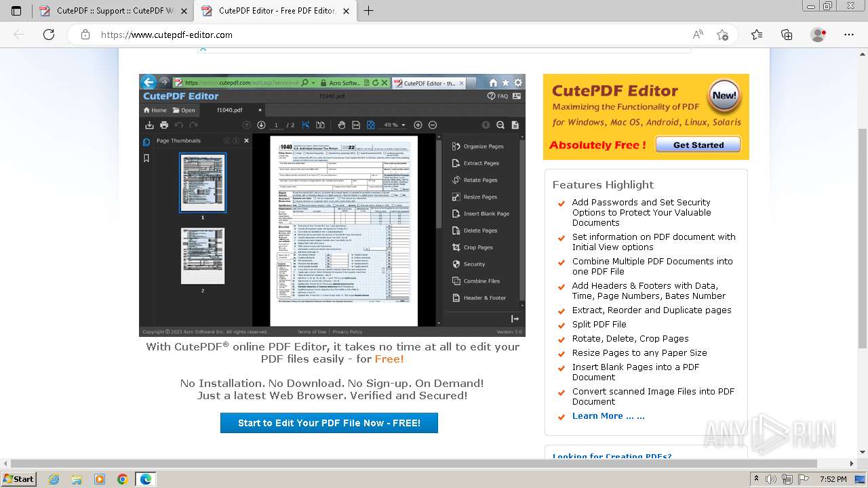The image size is (868, 488).
Task: Click the Zoom In plus icon
Action: (418, 125)
